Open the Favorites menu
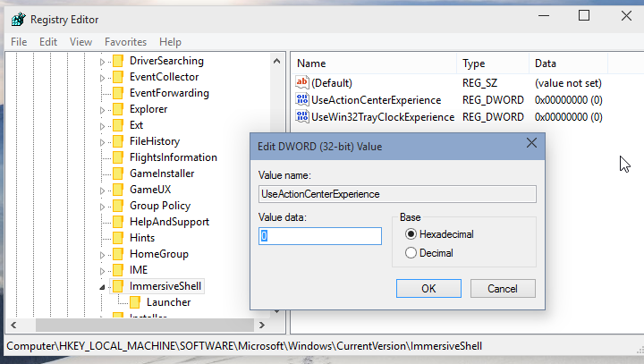The width and height of the screenshot is (644, 364). coord(126,42)
